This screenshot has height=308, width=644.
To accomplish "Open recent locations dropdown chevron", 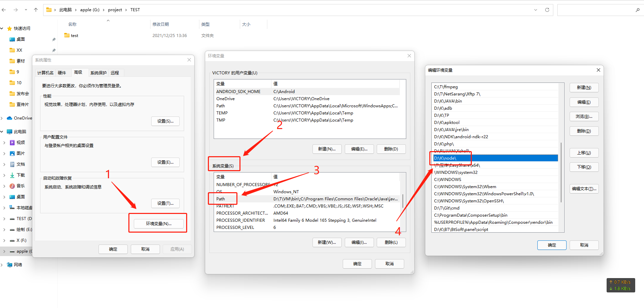I will click(x=26, y=10).
